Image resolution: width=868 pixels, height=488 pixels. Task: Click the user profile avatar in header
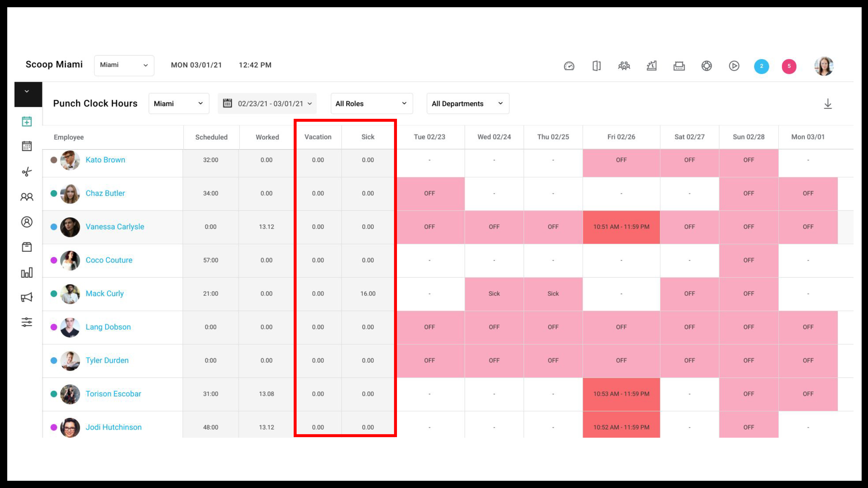(824, 66)
